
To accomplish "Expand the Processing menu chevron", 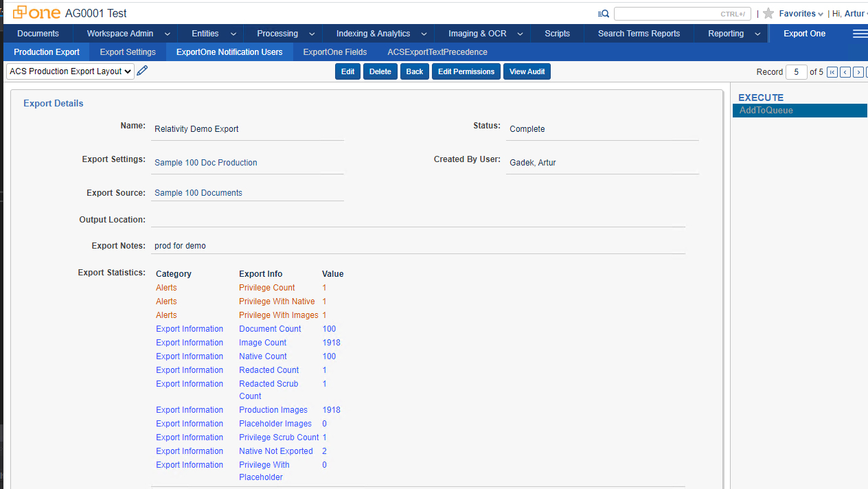I will click(x=311, y=33).
